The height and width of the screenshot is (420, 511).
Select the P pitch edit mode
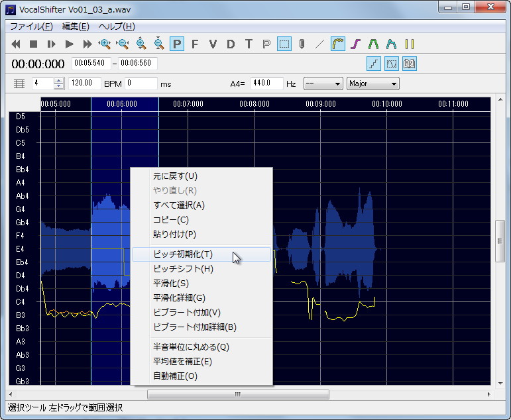click(177, 44)
